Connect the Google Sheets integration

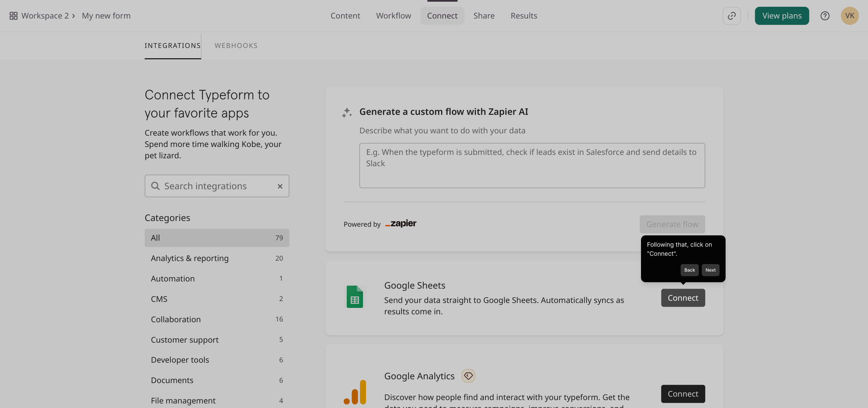683,298
